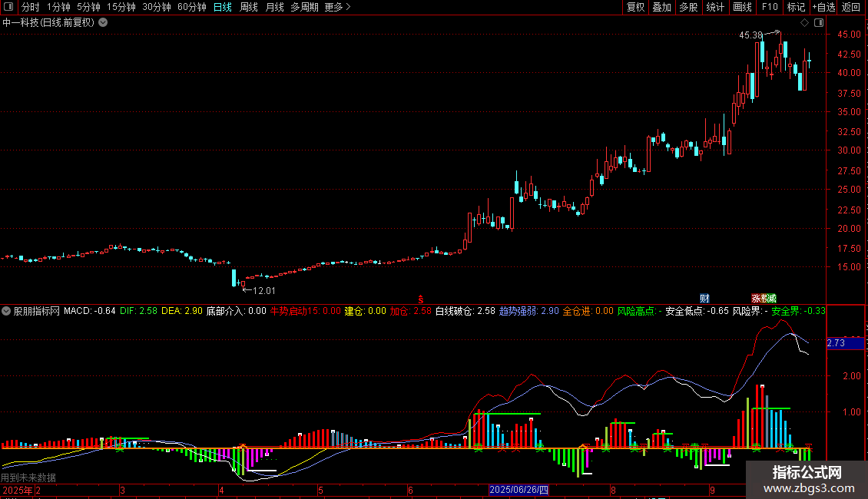
Task: Click the 牛势启动15: 0.00 readout
Action: pyautogui.click(x=306, y=311)
